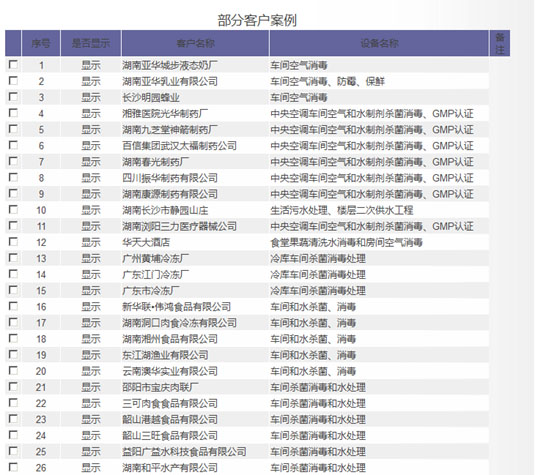Check the box for 三可肉食食品有限公司
554x475 pixels.
(x=13, y=403)
